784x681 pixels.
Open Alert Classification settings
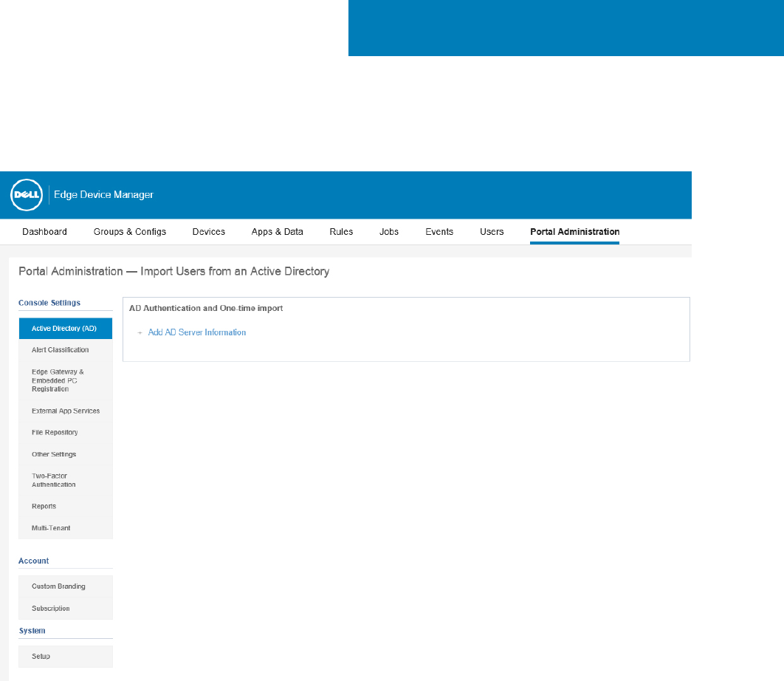[x=66, y=350]
